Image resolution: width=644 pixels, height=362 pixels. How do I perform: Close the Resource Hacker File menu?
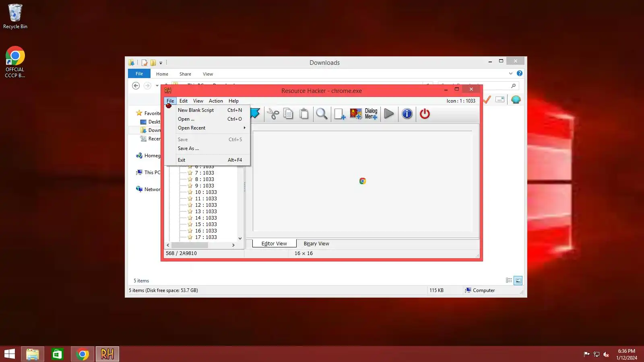tap(170, 101)
